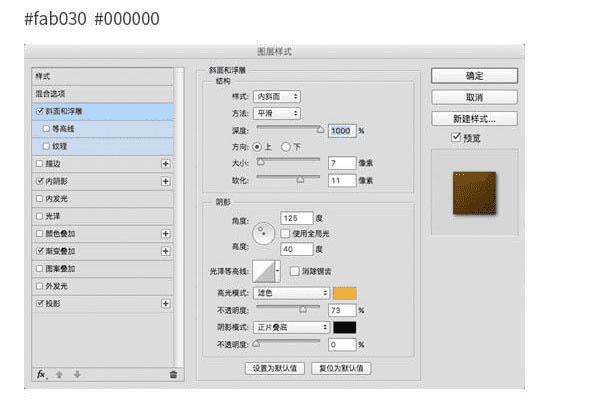600x400 pixels.
Task: Enable the 描边 checkbox
Action: pyautogui.click(x=39, y=164)
